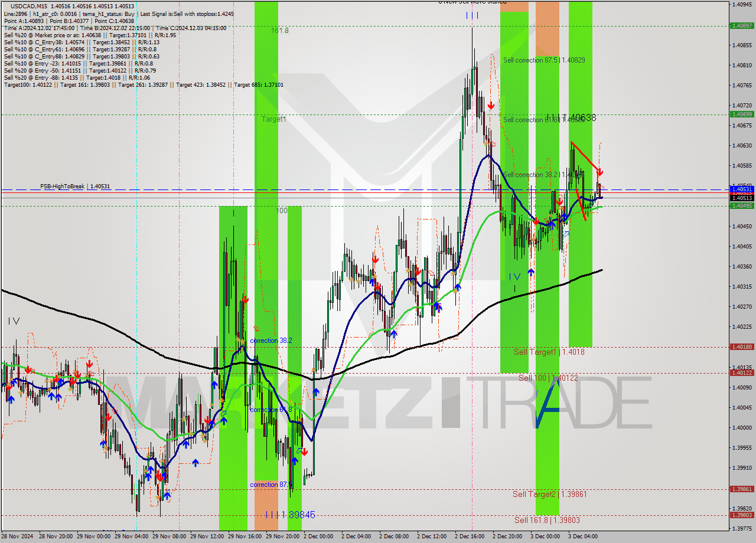Select the red 1.39803 price tag
The image size is (756, 543).
(x=742, y=515)
